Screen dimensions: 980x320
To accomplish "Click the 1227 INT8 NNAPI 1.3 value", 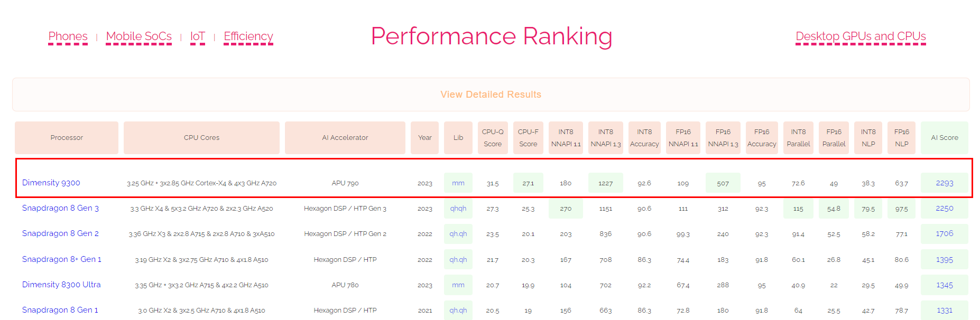I will pos(606,183).
